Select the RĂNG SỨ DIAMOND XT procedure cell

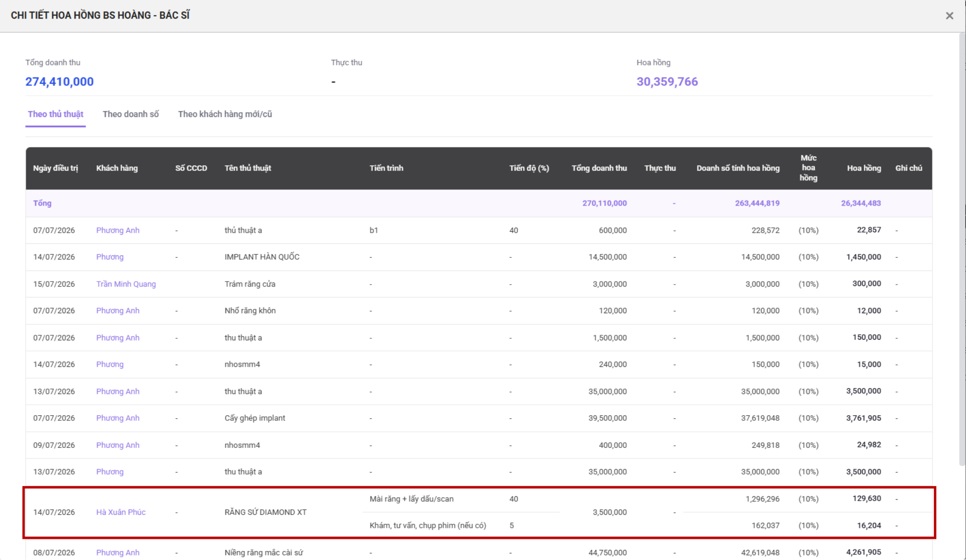point(266,512)
